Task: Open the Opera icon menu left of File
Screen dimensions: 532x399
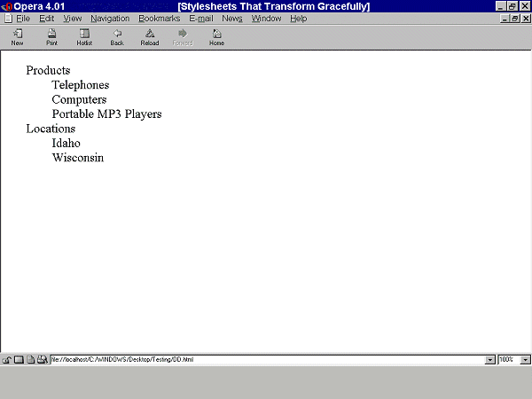Action: pyautogui.click(x=7, y=19)
